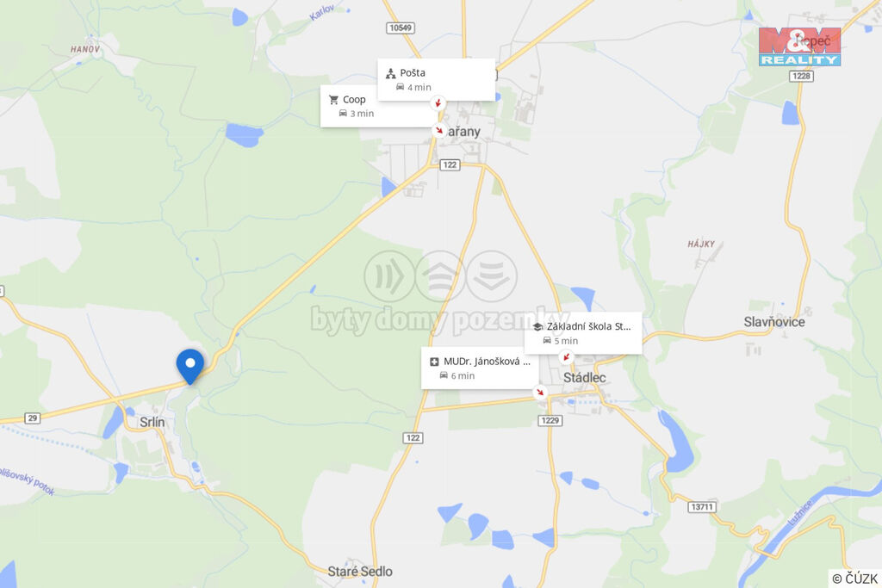Open the Pošta 4 min info card
Viewport: 882px width, 588px height.
click(437, 80)
